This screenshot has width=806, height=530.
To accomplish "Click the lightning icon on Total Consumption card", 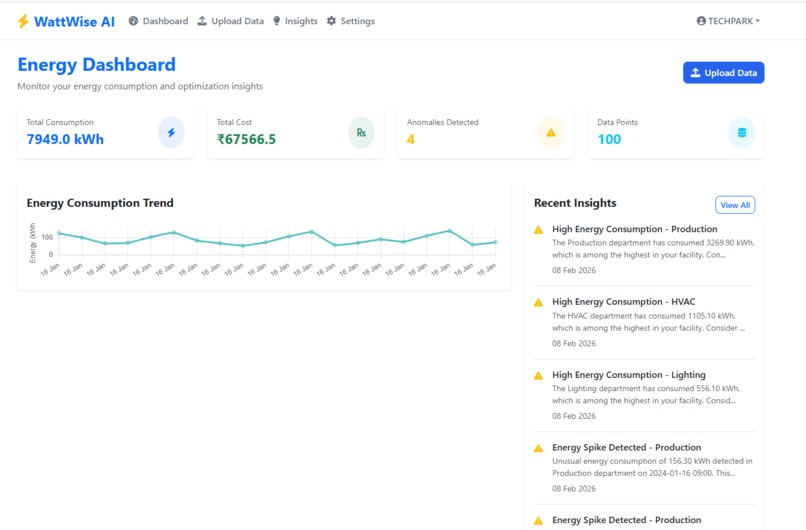I will click(171, 133).
